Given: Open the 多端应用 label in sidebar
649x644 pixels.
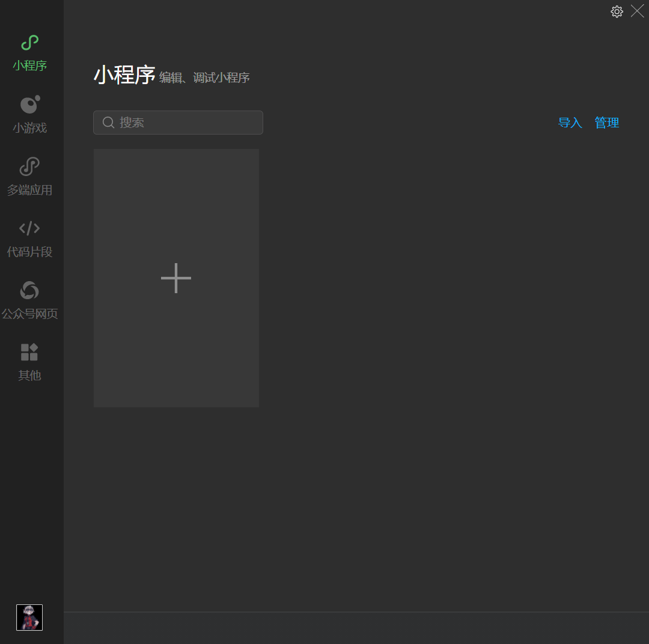Looking at the screenshot, I should [29, 190].
